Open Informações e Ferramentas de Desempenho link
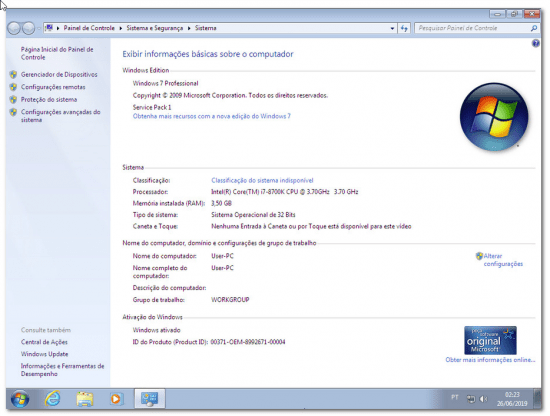The image size is (550, 416). (62, 370)
